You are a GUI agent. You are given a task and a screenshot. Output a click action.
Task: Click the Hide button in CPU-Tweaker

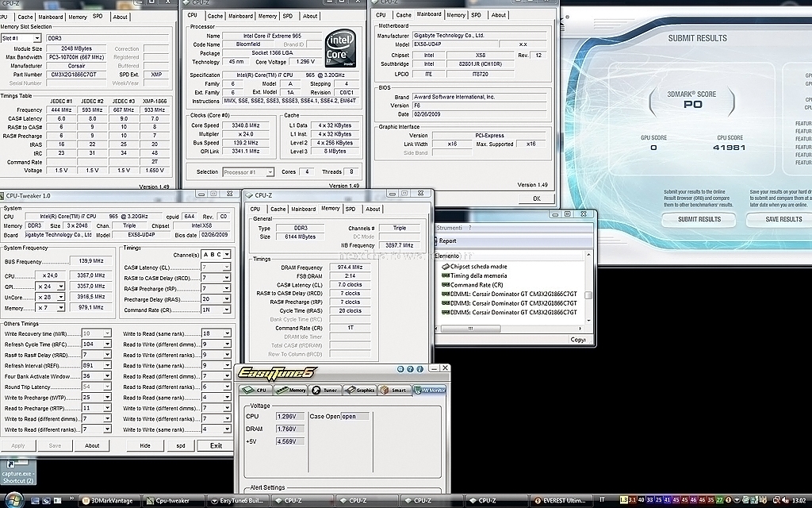(145, 446)
